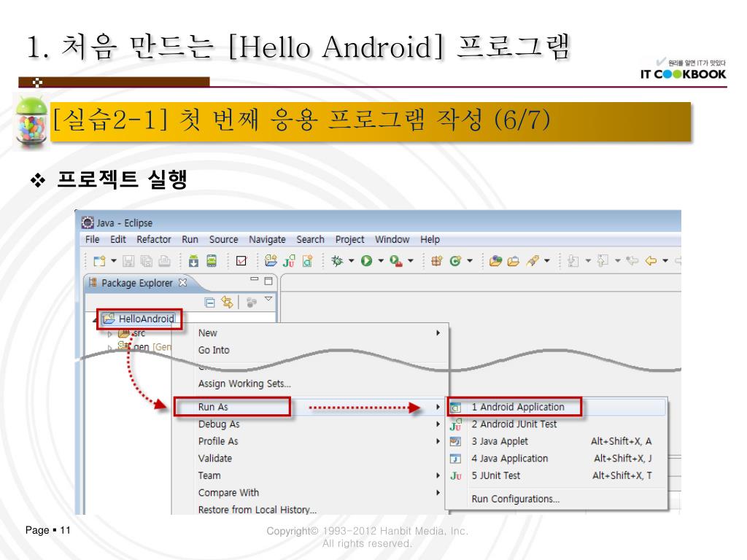Click the New wizard toolbar icon
This screenshot has height=560, width=747.
[99, 261]
